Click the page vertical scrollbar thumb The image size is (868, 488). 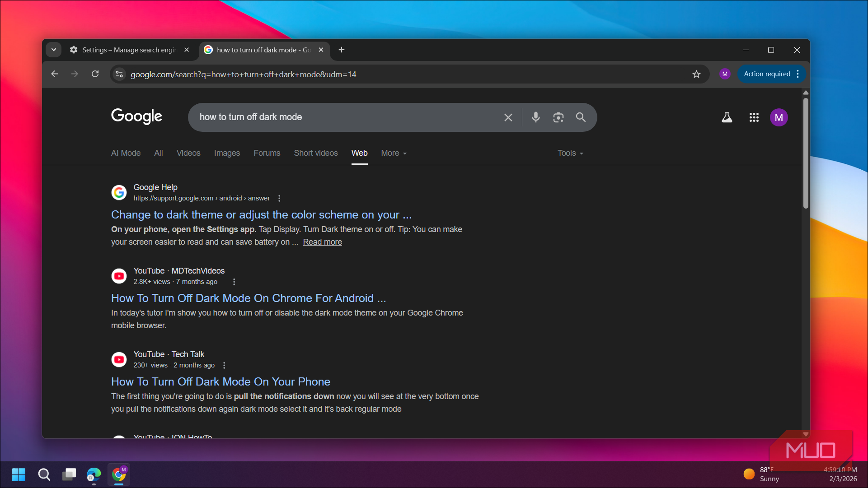806,153
